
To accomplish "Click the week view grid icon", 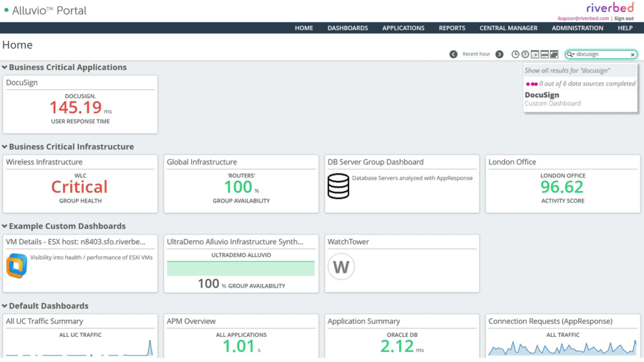I will (x=545, y=54).
